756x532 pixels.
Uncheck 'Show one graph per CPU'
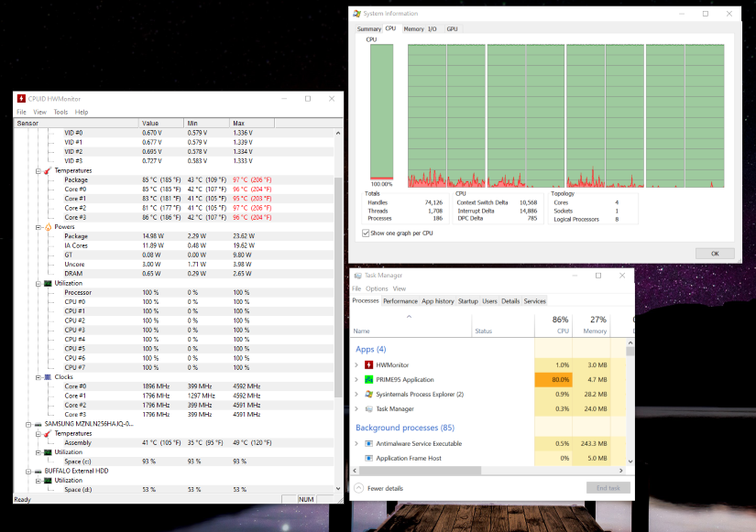tap(367, 233)
